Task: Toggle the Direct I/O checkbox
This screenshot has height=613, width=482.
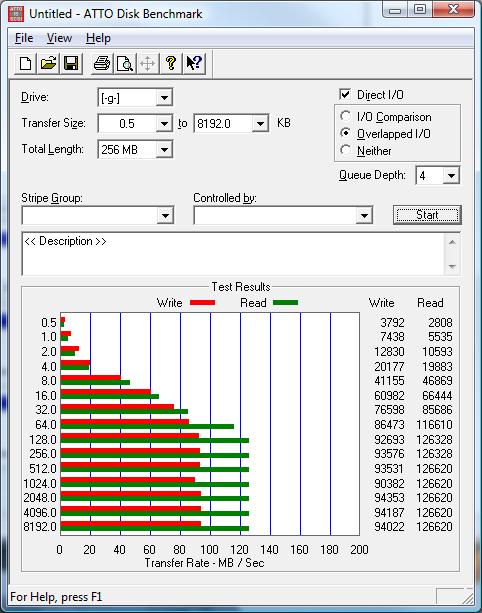Action: click(345, 95)
